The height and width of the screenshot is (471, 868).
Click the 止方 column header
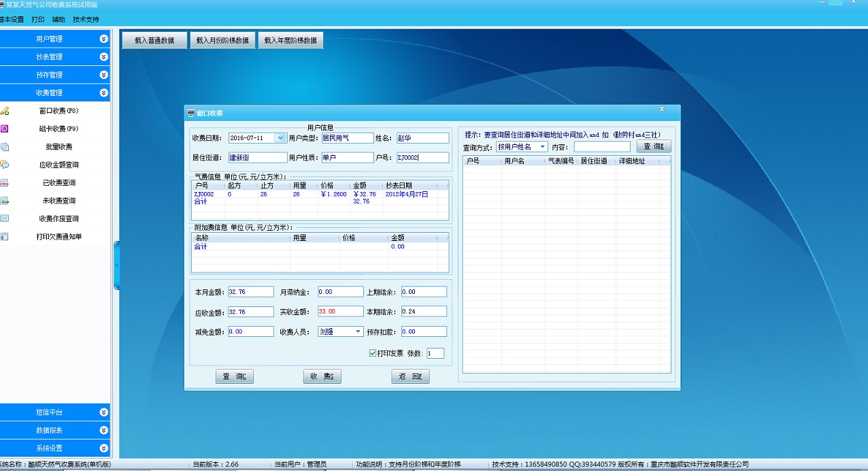pos(274,185)
